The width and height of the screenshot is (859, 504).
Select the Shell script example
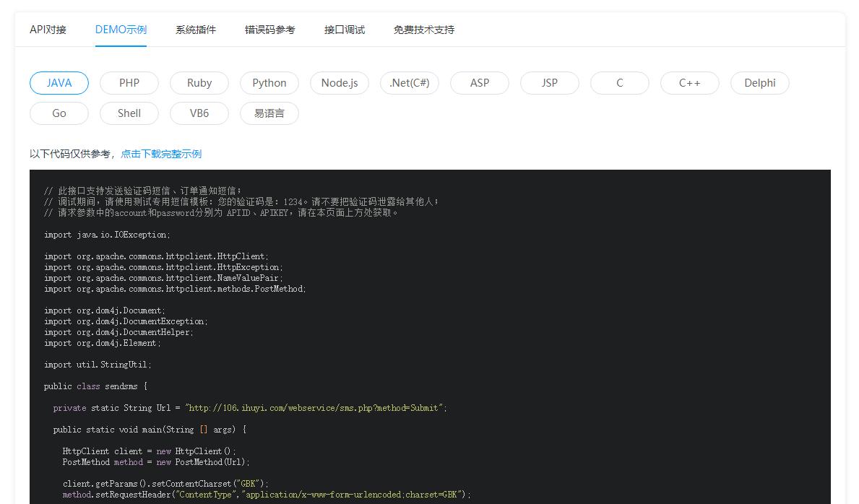click(x=129, y=113)
